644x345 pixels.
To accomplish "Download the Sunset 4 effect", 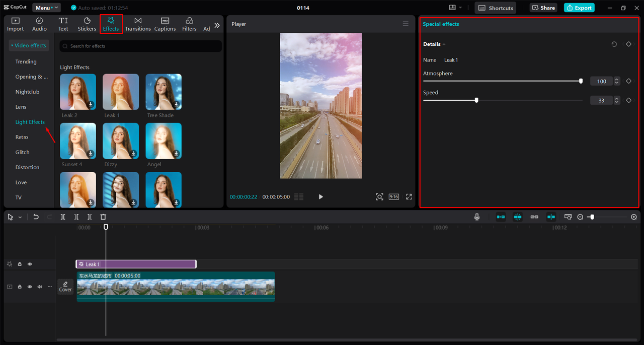I will [91, 153].
